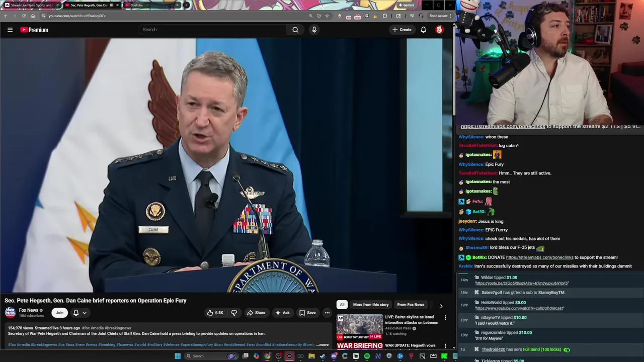
Task: Open the Windows Start menu
Action: (177, 356)
